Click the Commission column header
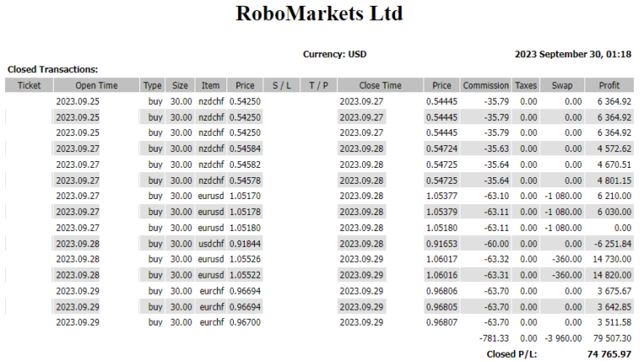The width and height of the screenshot is (644, 361). point(486,86)
